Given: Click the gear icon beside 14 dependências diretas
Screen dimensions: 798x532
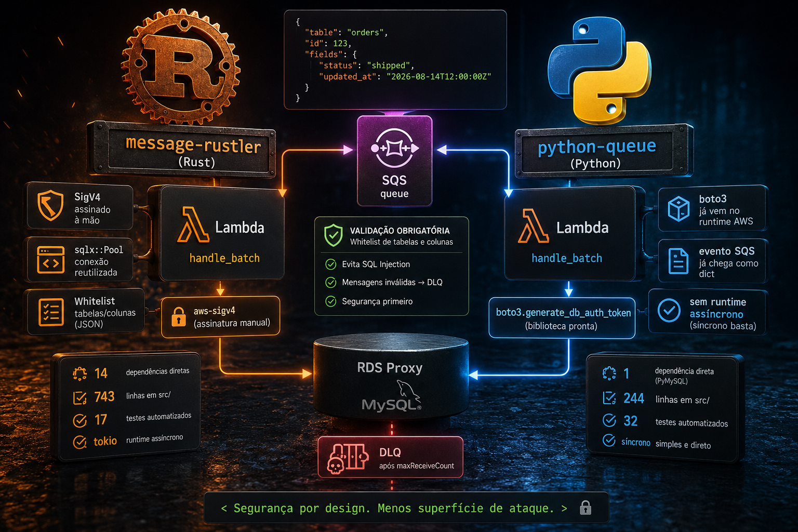Looking at the screenshot, I should 79,374.
